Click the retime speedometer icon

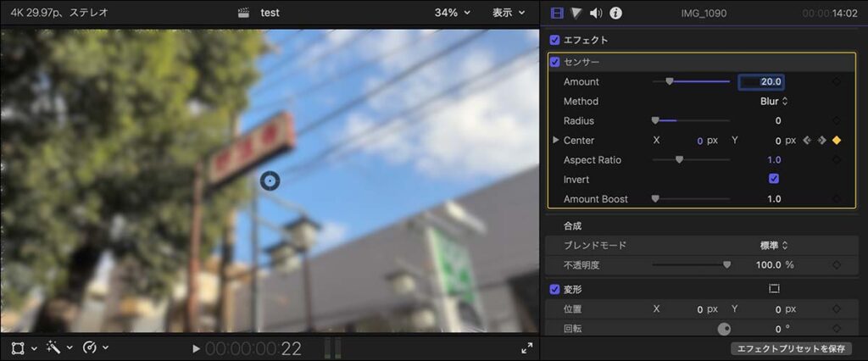point(90,347)
